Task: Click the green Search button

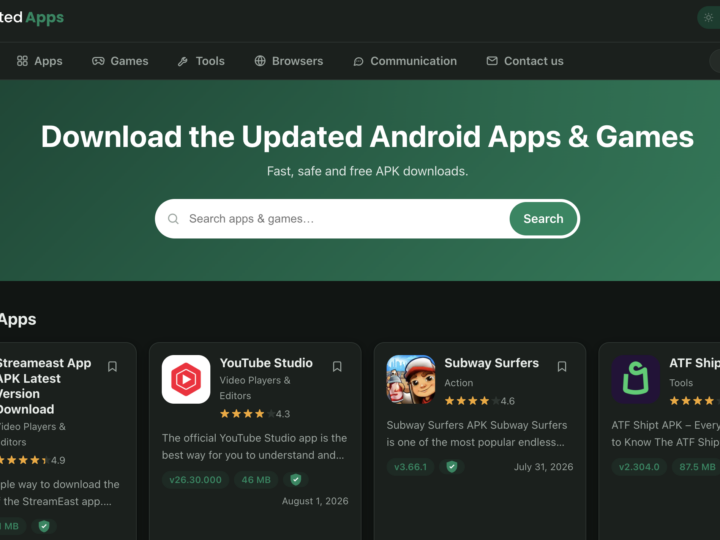Action: 543,219
